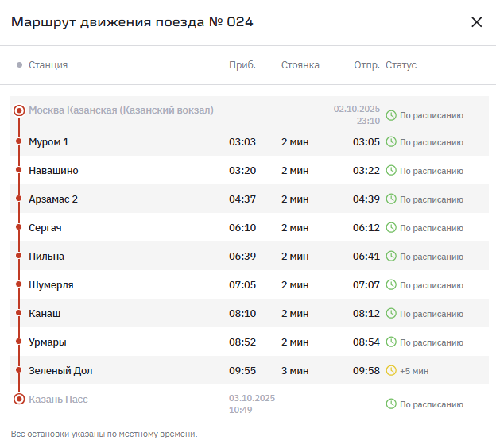Click arrival time 08:10 at Канаш
Image resolution: width=496 pixels, height=448 pixels.
242,313
